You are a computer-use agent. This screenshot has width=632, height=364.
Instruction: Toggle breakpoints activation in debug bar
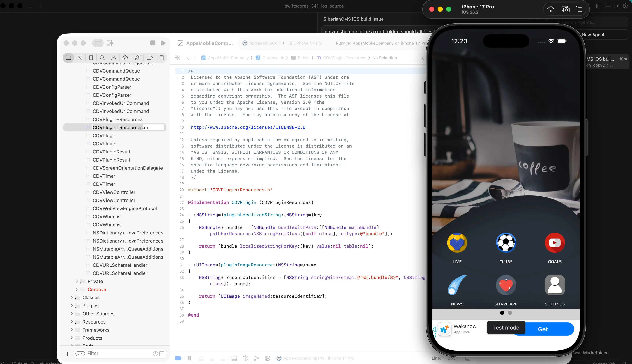click(x=178, y=358)
